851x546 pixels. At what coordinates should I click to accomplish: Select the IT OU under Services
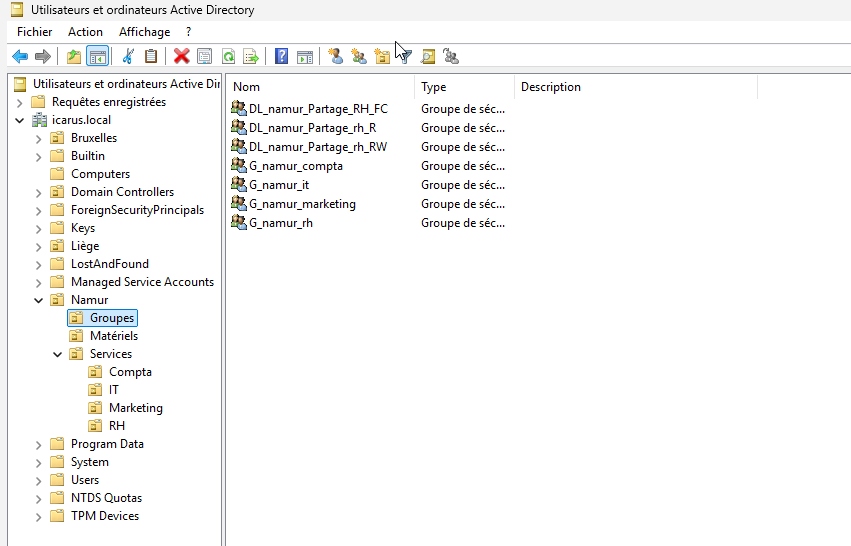point(113,390)
